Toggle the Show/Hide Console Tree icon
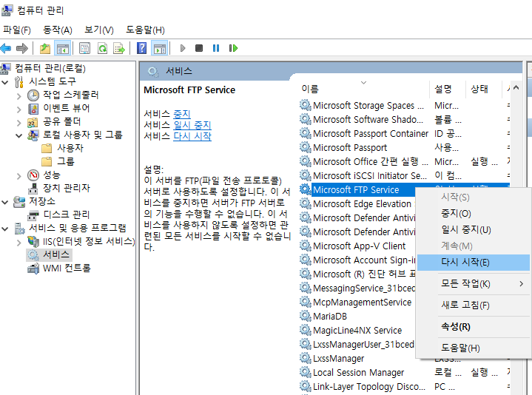Screen dimensions: 532x395 [62, 48]
